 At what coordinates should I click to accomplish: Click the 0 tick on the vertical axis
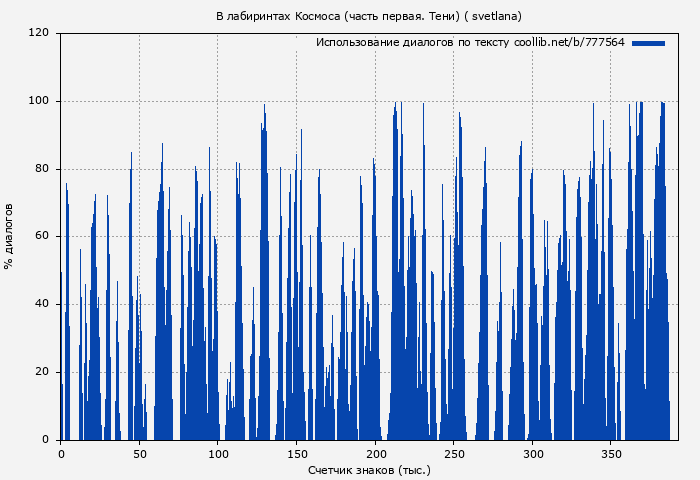click(46, 440)
